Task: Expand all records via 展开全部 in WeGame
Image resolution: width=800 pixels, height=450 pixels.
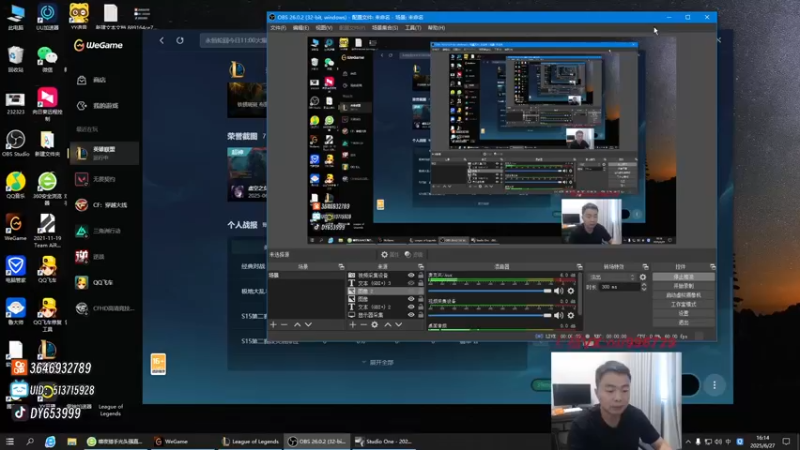Action: click(x=378, y=362)
